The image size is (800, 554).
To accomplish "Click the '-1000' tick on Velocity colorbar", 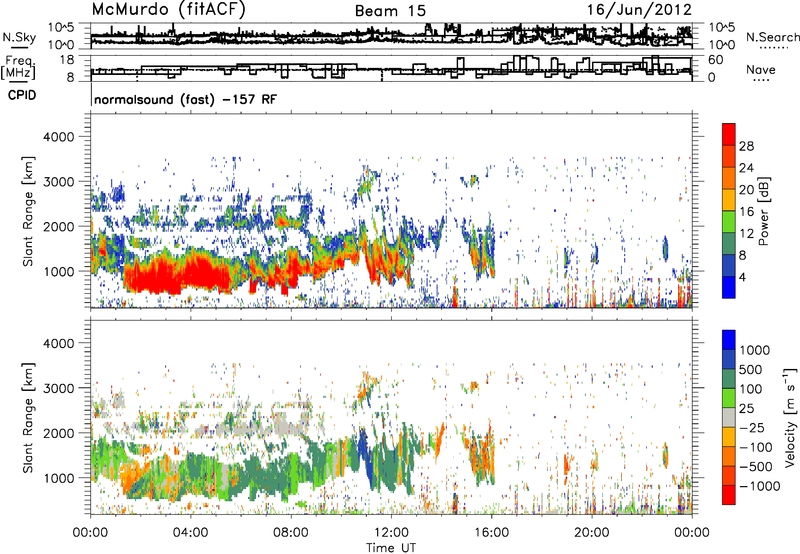I will click(760, 486).
